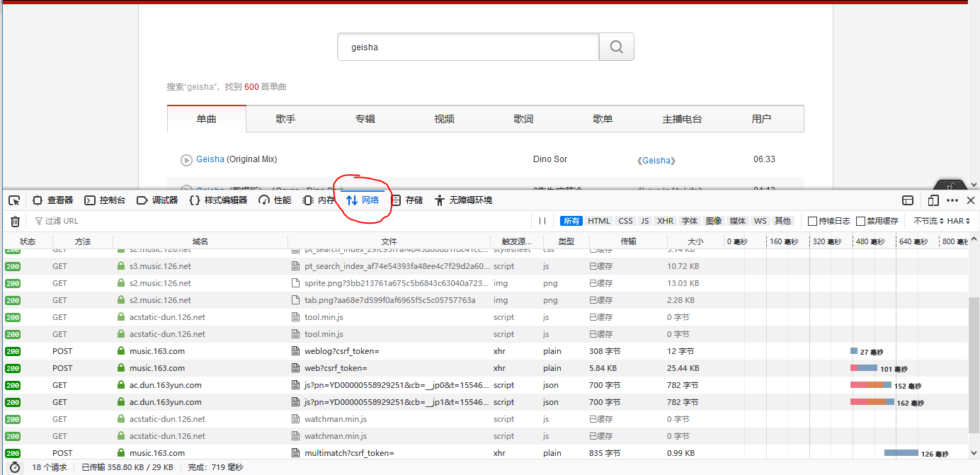Open the 内存 memory tab

tap(319, 200)
